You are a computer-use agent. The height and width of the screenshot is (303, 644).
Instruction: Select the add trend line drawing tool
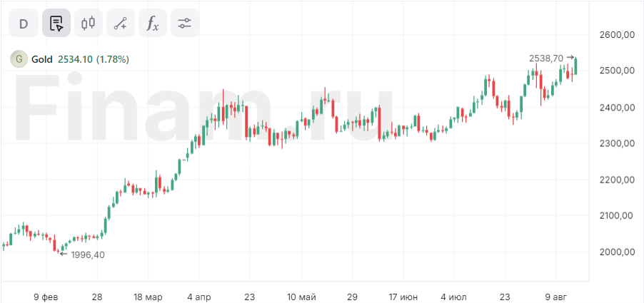click(121, 24)
